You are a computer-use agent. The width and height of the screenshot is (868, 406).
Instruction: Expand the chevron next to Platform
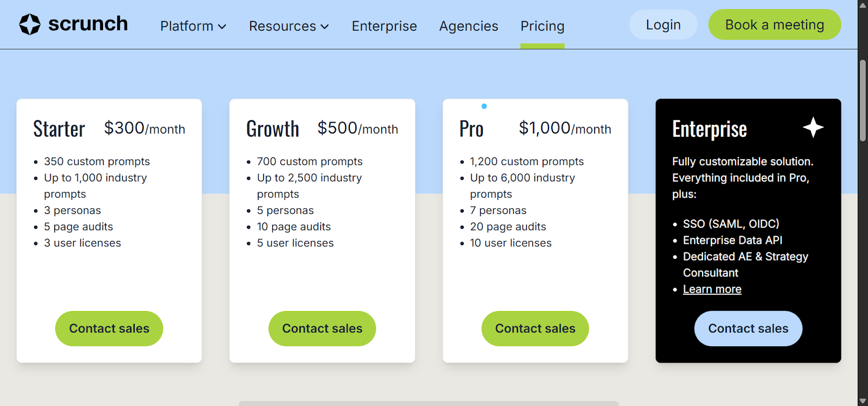coord(223,26)
